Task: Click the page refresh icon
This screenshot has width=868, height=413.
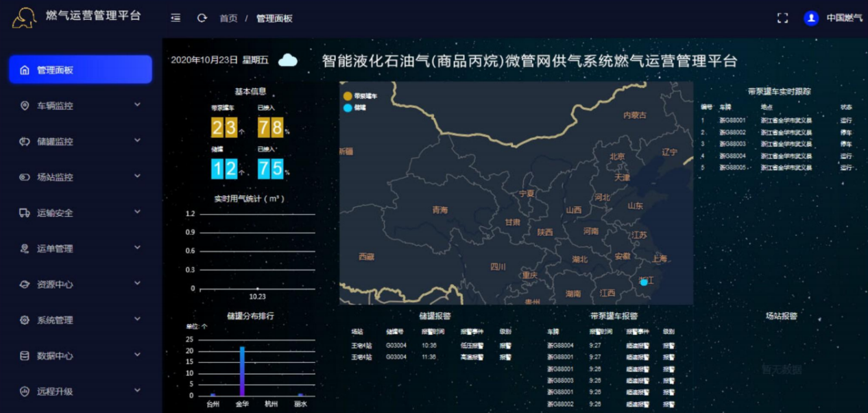Action: 202,18
